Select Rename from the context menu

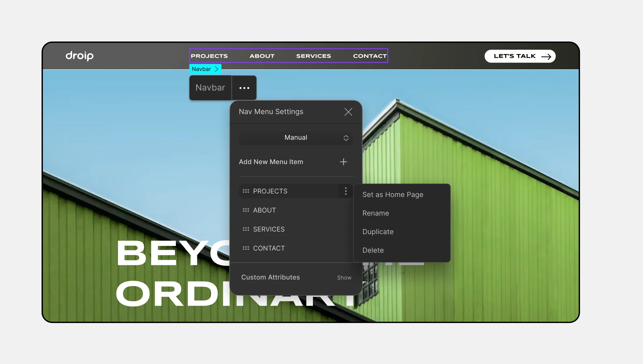[x=375, y=213]
